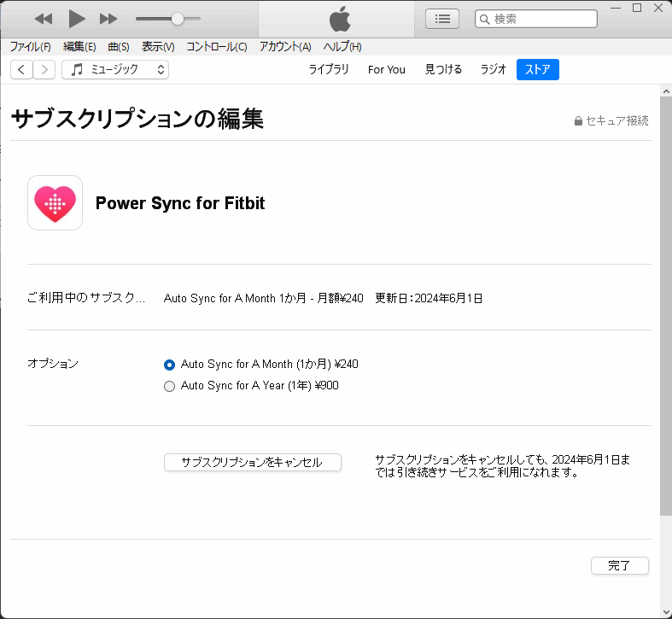Image resolution: width=672 pixels, height=619 pixels.
Task: Click the fast-forward next track button
Action: tap(108, 19)
